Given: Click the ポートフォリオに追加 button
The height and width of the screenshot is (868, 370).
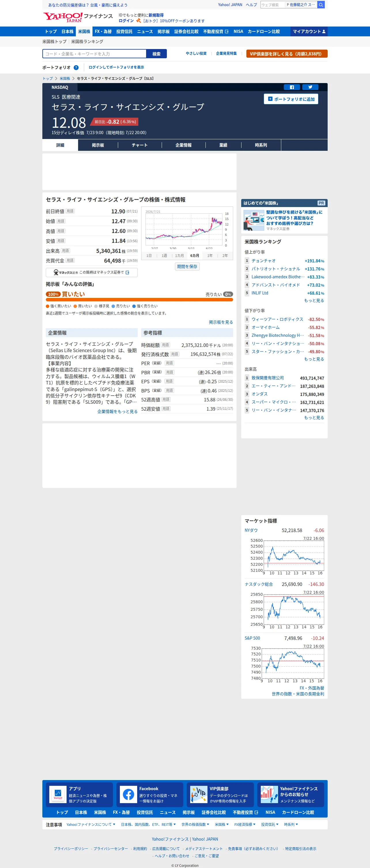Looking at the screenshot, I should pos(291,99).
